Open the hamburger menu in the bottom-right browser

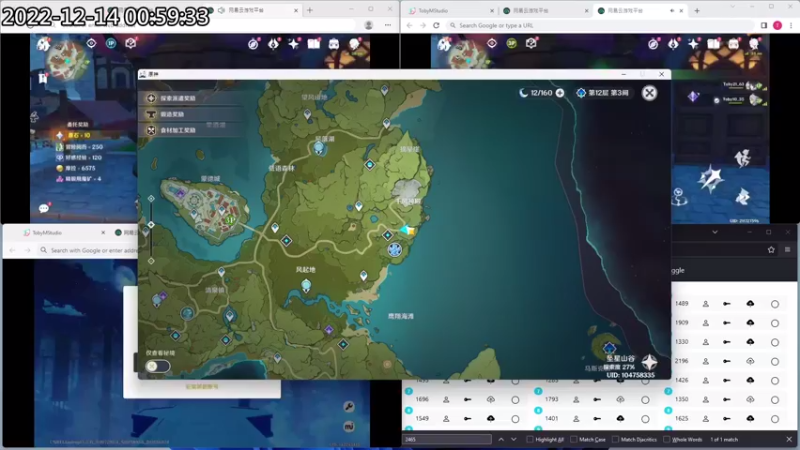coord(787,249)
